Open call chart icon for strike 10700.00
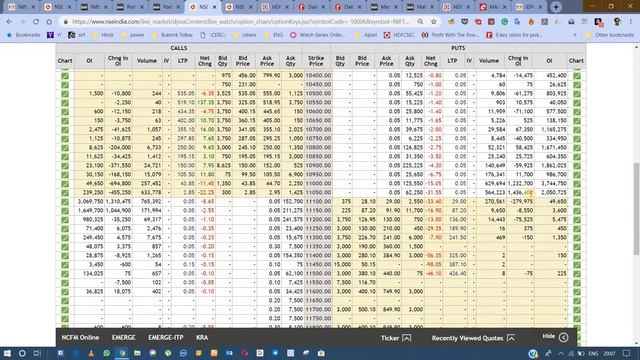The width and height of the screenshot is (640, 360). pyautogui.click(x=65, y=129)
